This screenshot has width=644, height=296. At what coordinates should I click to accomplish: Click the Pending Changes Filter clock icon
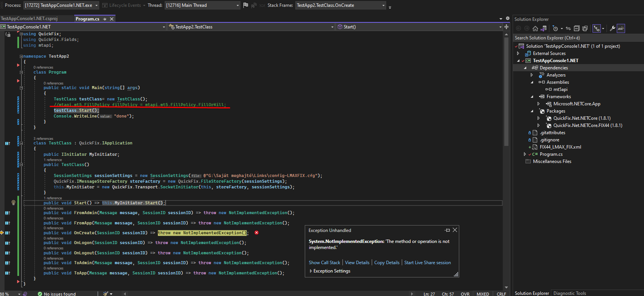coord(555,28)
